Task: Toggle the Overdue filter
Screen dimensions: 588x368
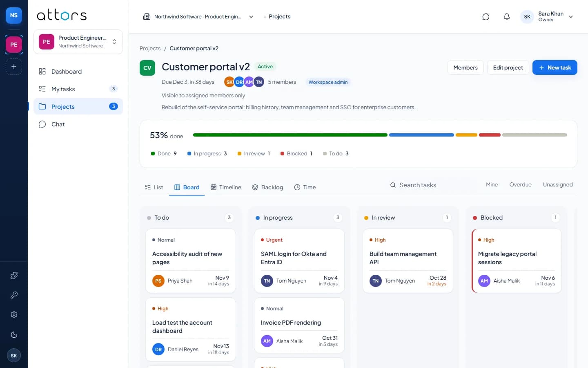Action: (x=520, y=185)
